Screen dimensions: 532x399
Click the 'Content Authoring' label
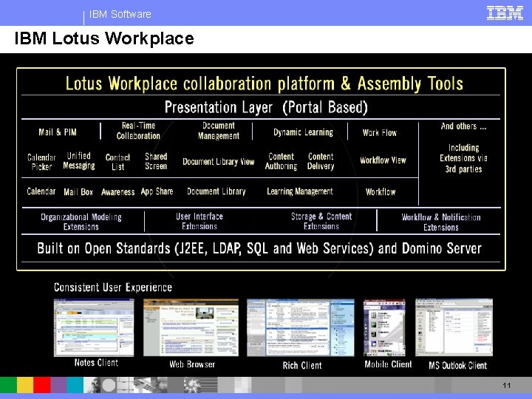point(281,161)
